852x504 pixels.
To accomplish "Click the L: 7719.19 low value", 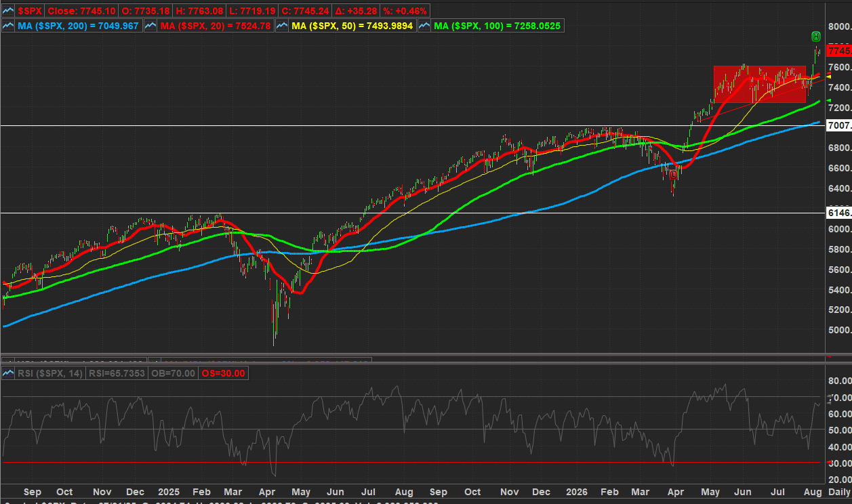I will coord(252,12).
